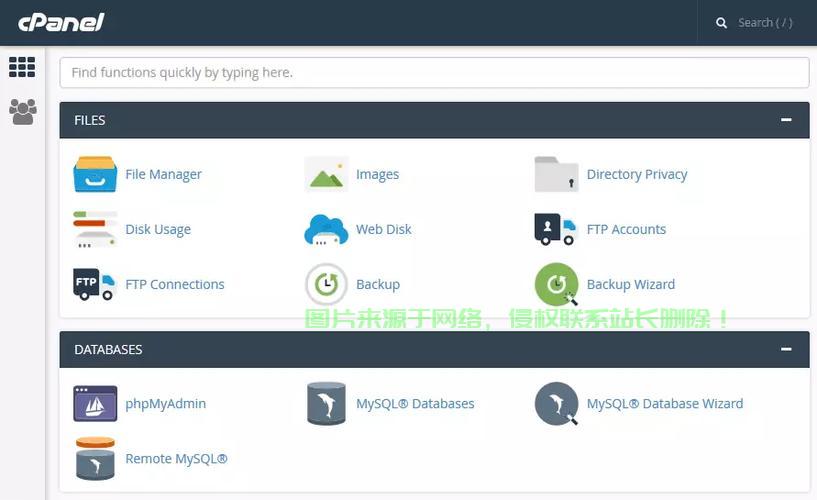Open the FTP Connections truck icon

click(94, 284)
